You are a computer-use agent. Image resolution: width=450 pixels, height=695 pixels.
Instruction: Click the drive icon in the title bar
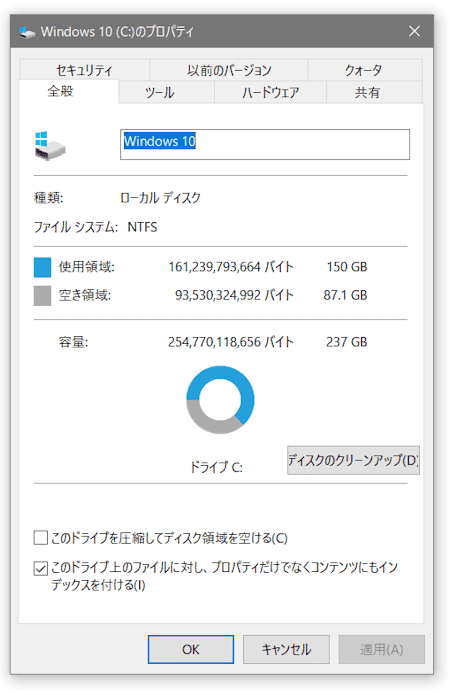click(27, 32)
